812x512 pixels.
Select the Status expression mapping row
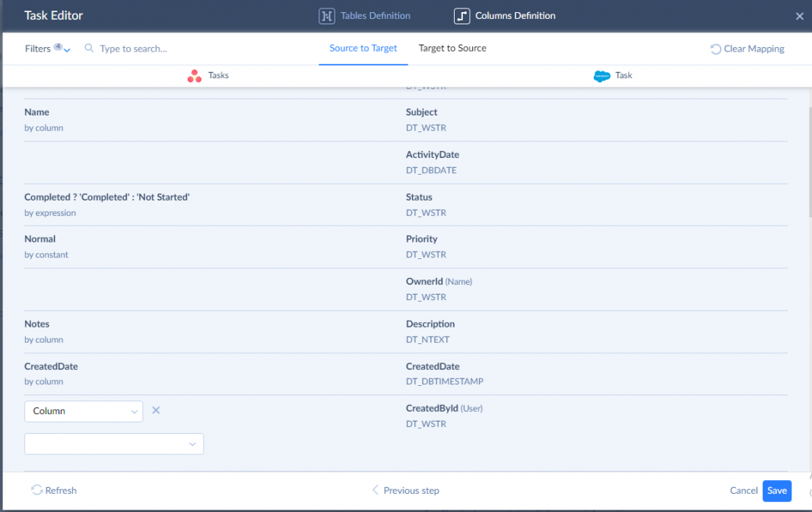[x=205, y=204]
